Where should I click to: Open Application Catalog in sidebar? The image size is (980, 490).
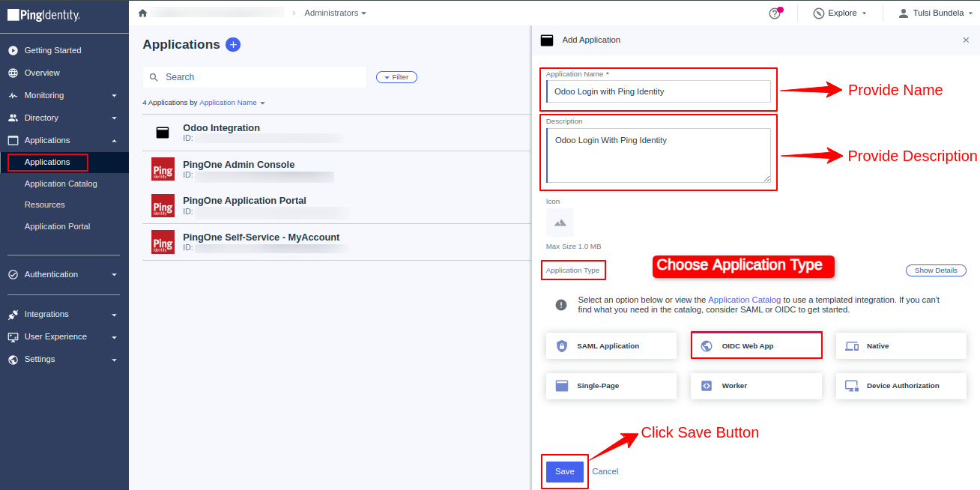[61, 184]
